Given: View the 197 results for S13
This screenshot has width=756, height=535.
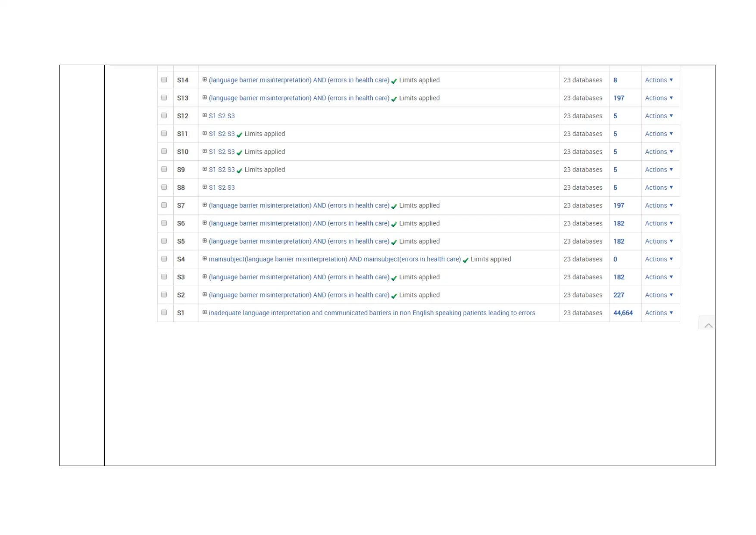Looking at the screenshot, I should point(619,98).
